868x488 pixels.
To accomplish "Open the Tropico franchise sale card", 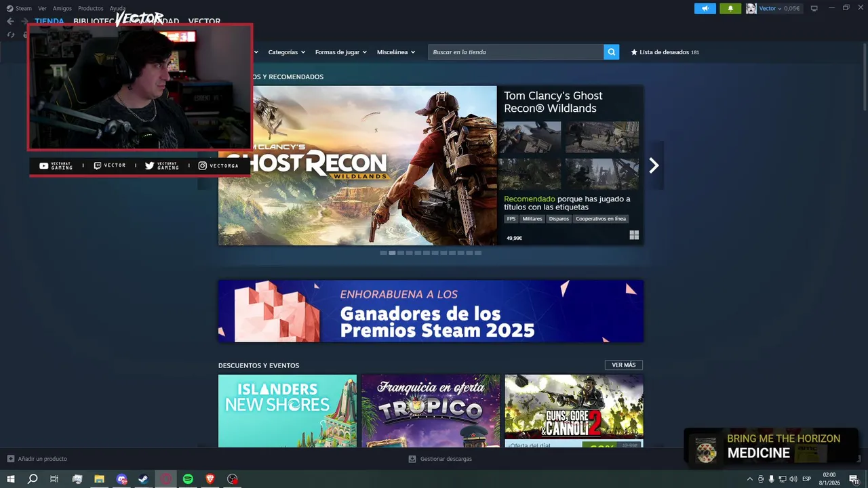I will 431,411.
